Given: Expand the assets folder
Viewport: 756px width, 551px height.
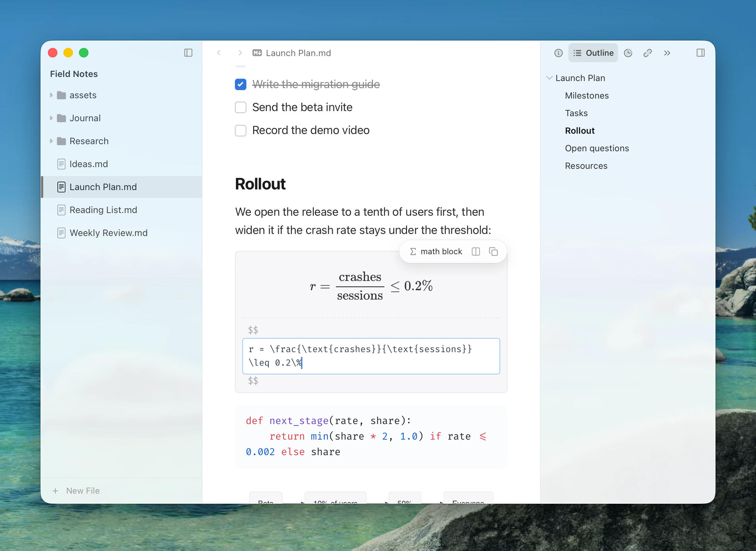Looking at the screenshot, I should tap(51, 95).
